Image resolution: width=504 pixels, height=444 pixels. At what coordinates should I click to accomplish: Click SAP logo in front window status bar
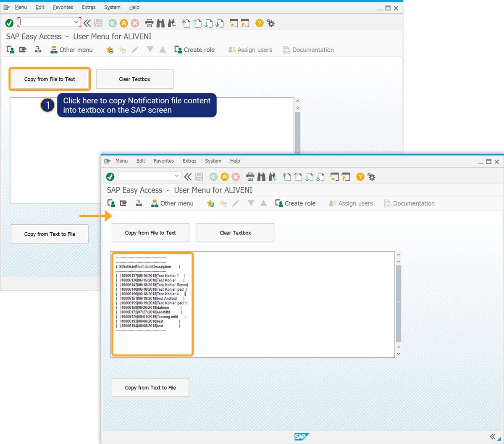point(302,437)
